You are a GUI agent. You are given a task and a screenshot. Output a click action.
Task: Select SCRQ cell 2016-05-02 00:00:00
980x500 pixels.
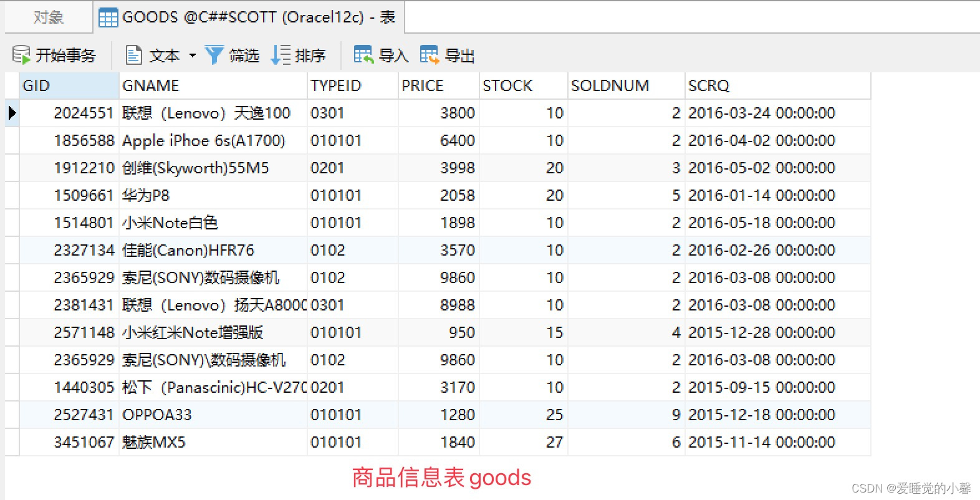point(778,168)
